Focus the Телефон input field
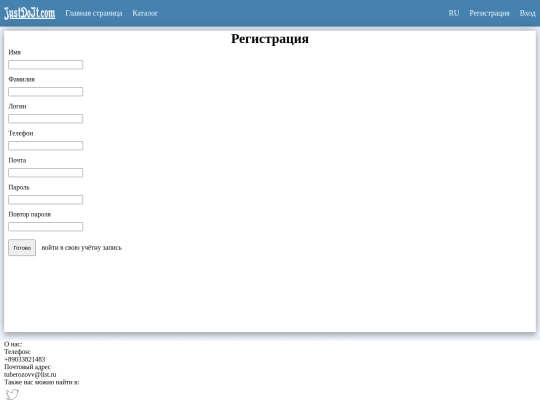This screenshot has width=540, height=405. pos(45,146)
